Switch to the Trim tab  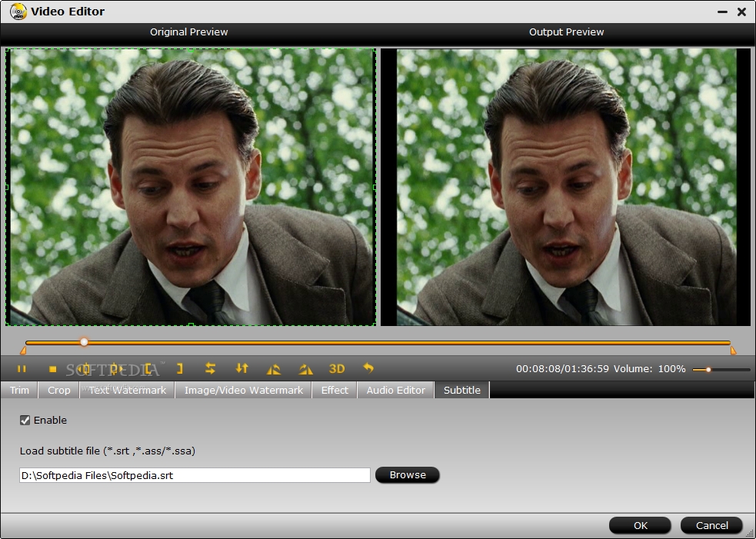tap(19, 390)
